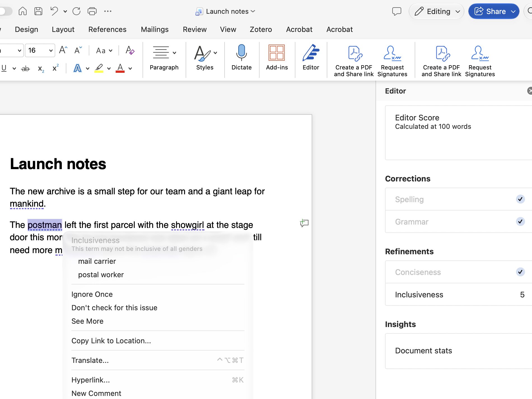The height and width of the screenshot is (399, 532).
Task: Click the comment marker in the page margin
Action: click(x=304, y=223)
